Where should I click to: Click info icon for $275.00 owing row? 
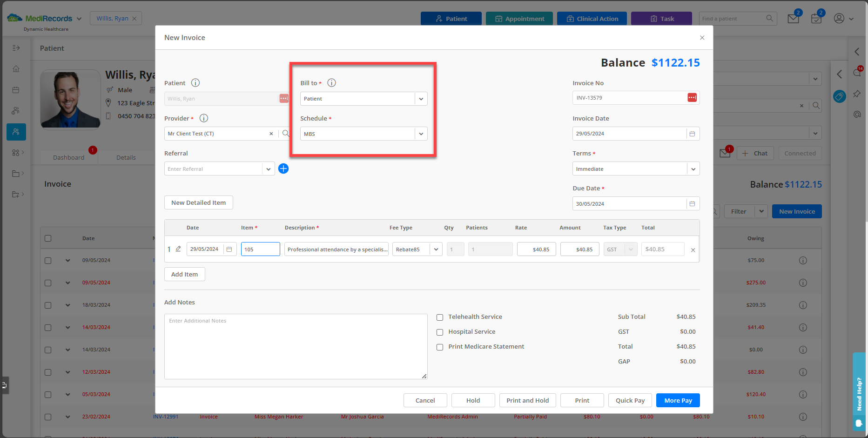click(x=803, y=283)
